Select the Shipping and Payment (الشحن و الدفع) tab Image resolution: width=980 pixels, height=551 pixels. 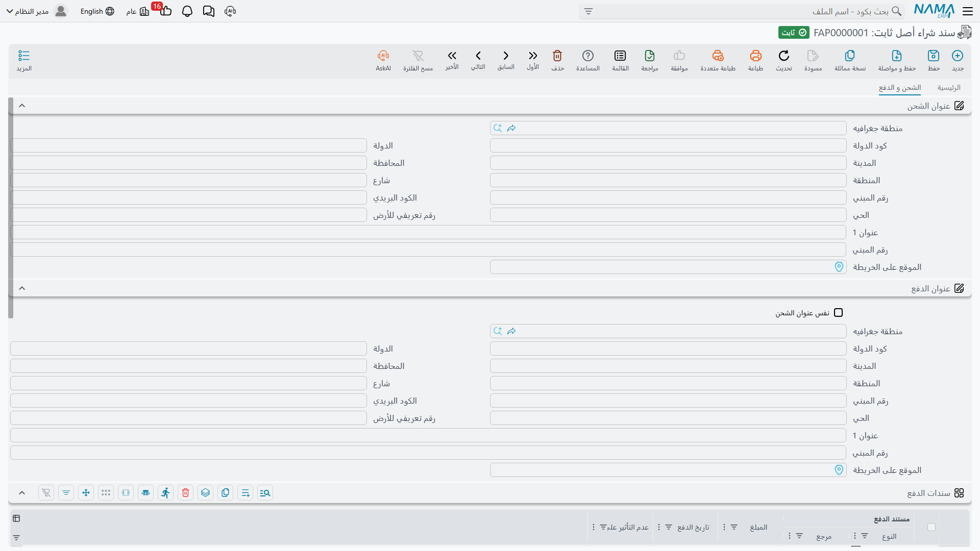(x=900, y=88)
